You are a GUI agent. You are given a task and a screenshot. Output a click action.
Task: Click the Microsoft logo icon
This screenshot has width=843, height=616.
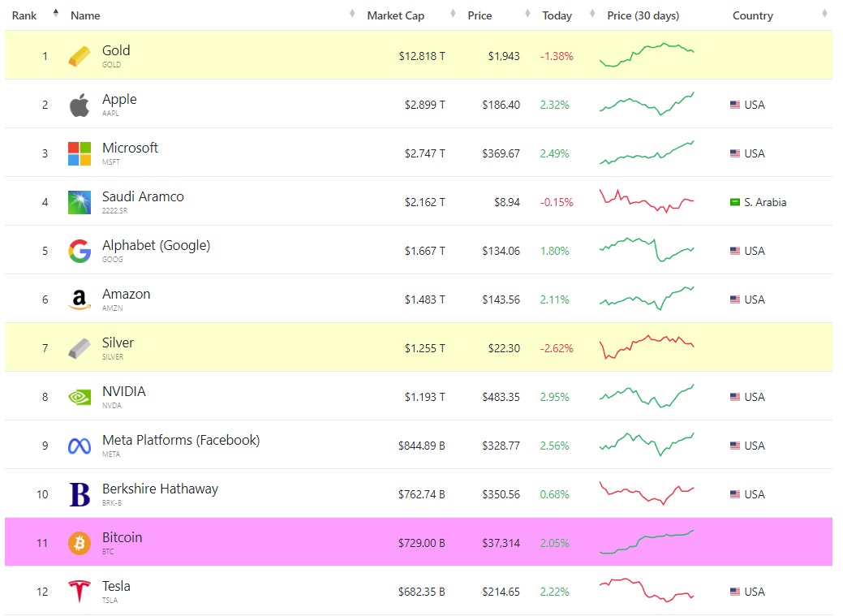pyautogui.click(x=79, y=153)
